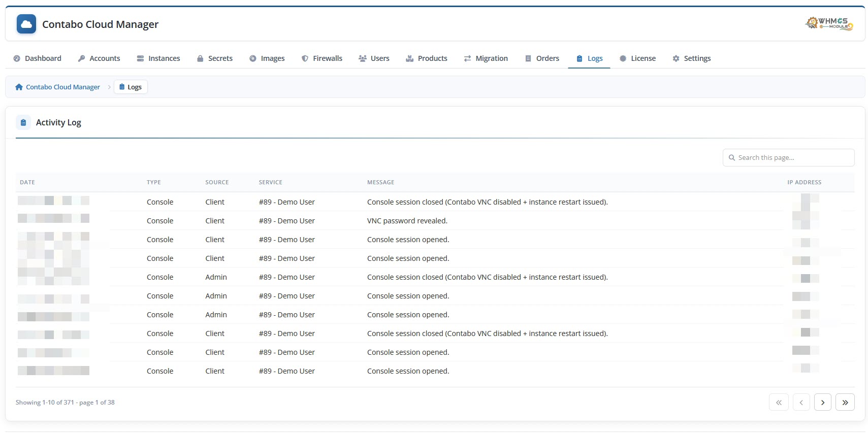Sort by the TYPE column header
The width and height of the screenshot is (868, 433).
[x=154, y=182]
